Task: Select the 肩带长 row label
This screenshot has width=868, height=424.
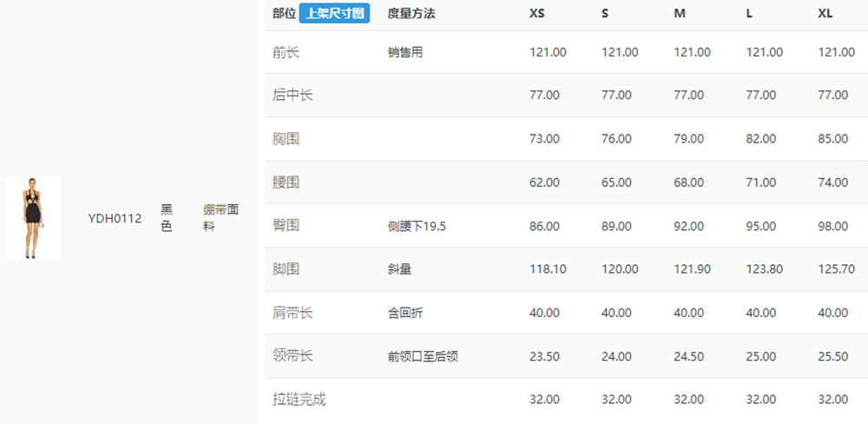Action: (x=293, y=313)
